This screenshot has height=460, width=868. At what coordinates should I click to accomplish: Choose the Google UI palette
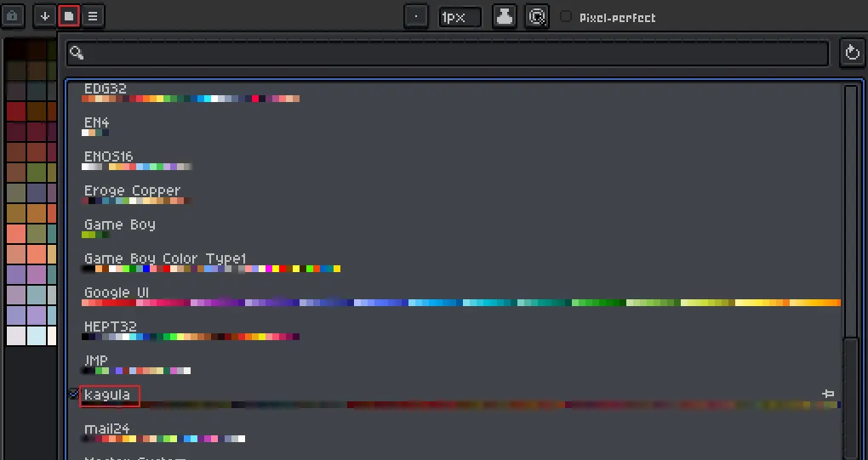click(117, 293)
